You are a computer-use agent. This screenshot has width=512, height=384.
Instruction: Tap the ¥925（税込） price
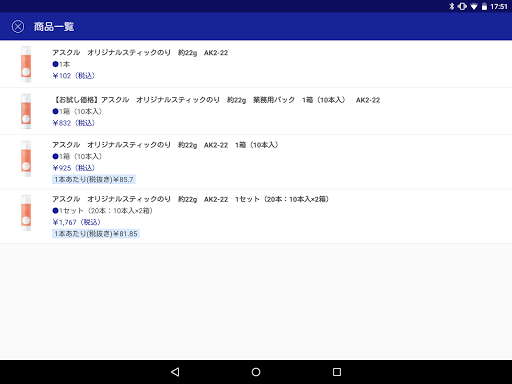point(74,168)
